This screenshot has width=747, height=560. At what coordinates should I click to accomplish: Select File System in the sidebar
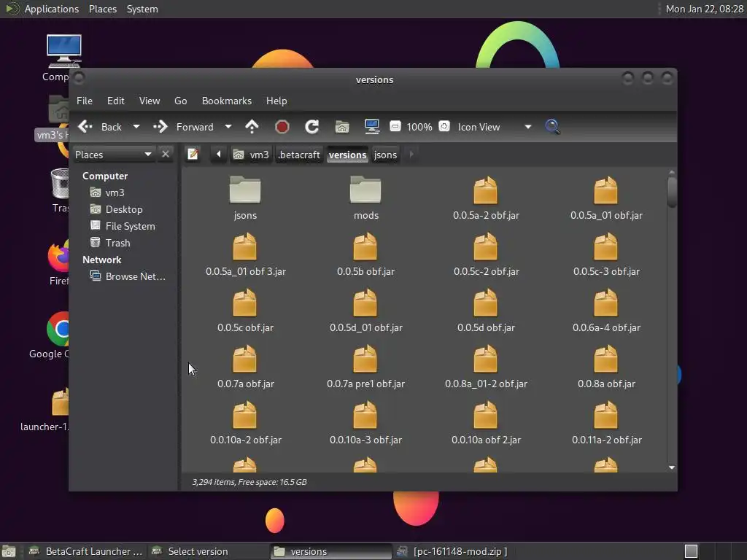click(x=130, y=226)
